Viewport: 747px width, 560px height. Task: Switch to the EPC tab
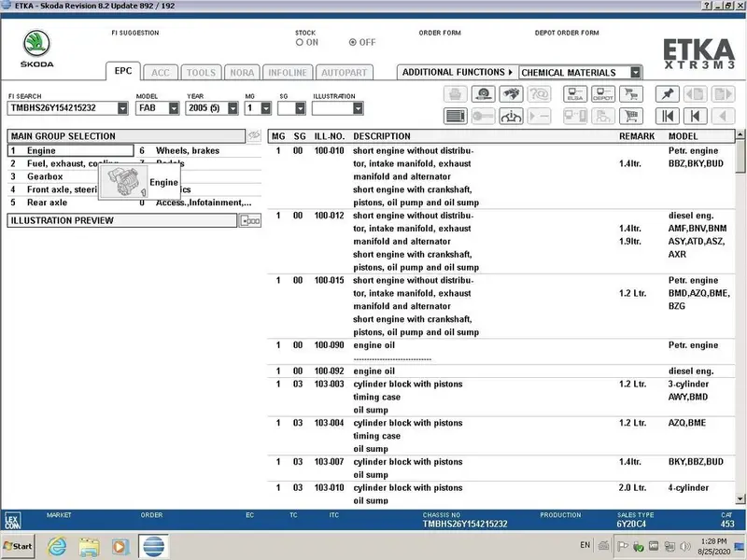[x=123, y=71]
